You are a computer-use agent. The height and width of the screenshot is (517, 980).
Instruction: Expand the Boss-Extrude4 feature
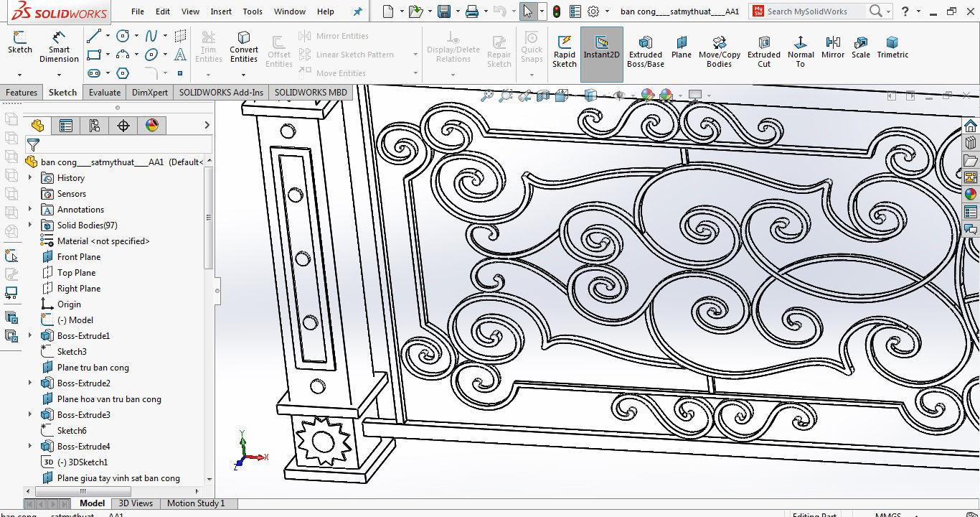click(30, 446)
